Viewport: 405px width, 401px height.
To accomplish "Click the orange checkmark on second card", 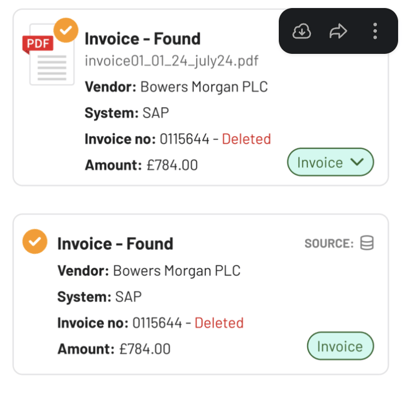I will tap(35, 241).
